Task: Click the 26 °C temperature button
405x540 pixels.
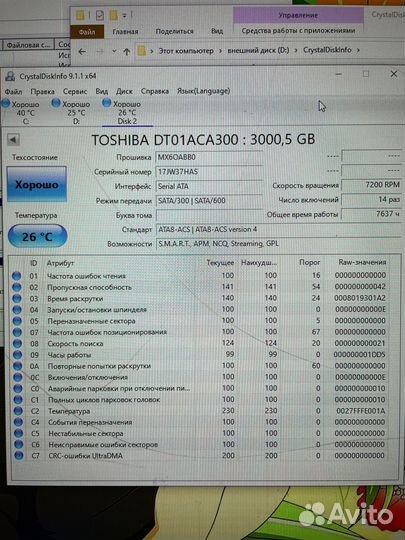Action: point(37,236)
